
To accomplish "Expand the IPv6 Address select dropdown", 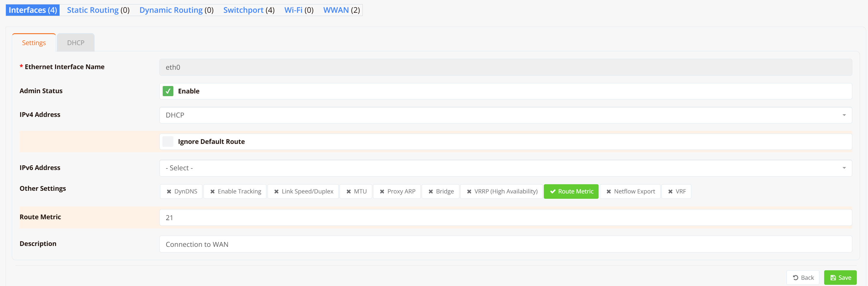I will (506, 168).
